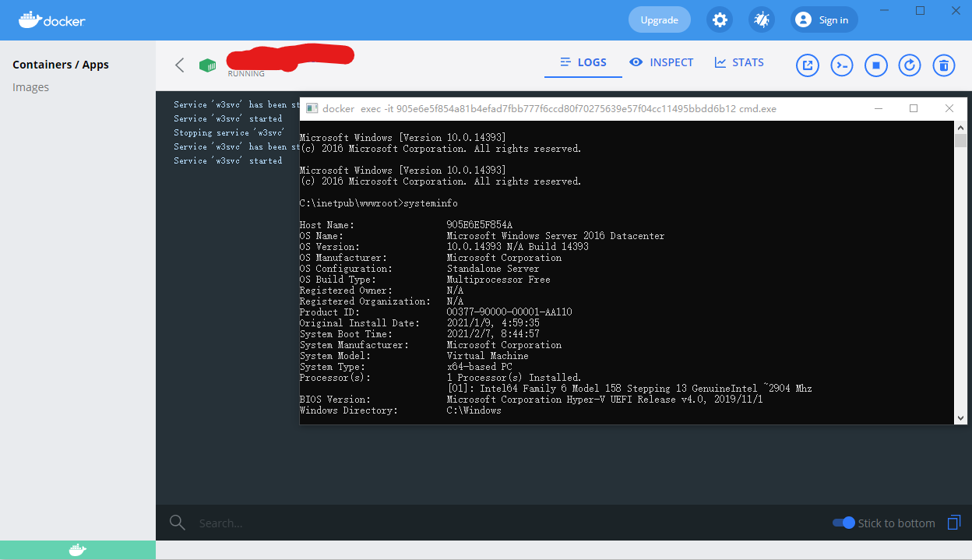
Task: Open container in browser icon
Action: [808, 65]
